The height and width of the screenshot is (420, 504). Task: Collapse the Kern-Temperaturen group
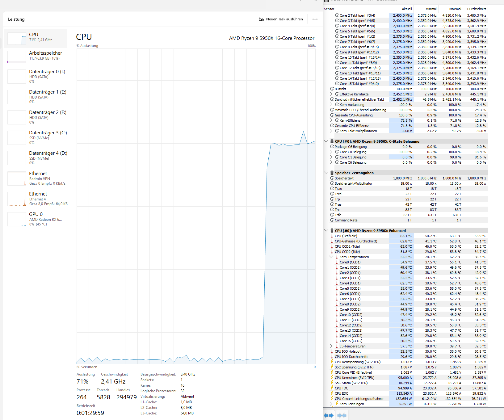(331, 257)
